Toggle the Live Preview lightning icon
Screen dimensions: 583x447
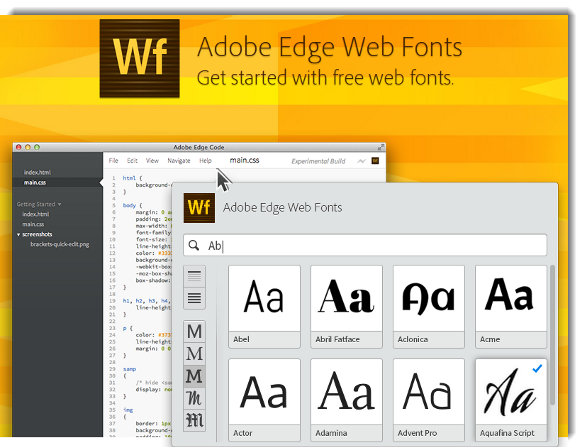361,161
